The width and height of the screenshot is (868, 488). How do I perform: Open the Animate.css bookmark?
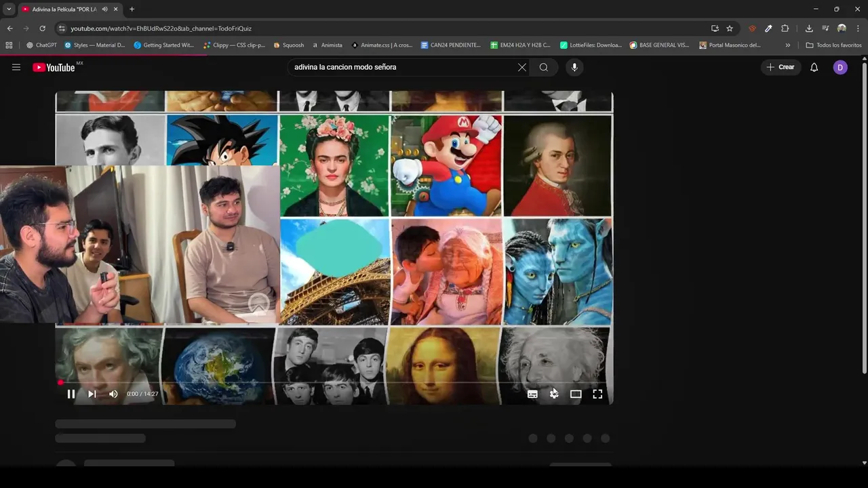pyautogui.click(x=382, y=45)
